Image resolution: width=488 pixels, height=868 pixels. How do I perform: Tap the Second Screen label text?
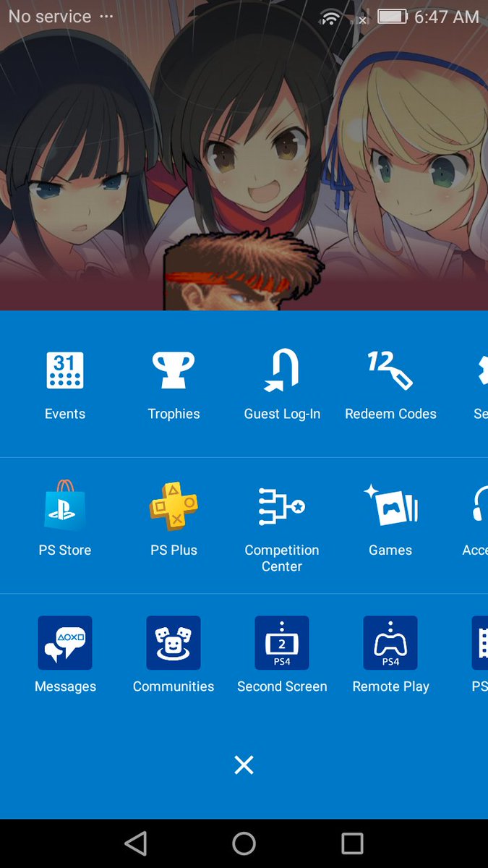(x=282, y=686)
